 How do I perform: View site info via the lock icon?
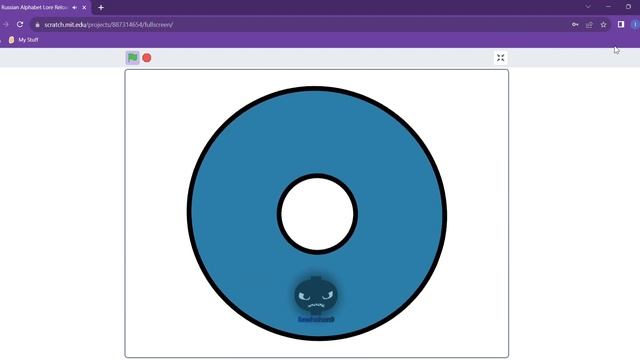point(38,25)
